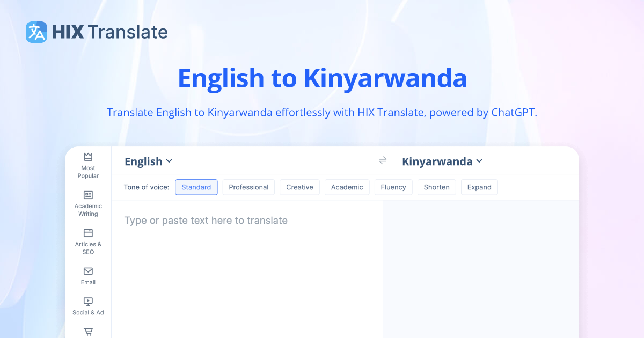Select the Standard tone of voice
The width and height of the screenshot is (644, 338).
(196, 187)
